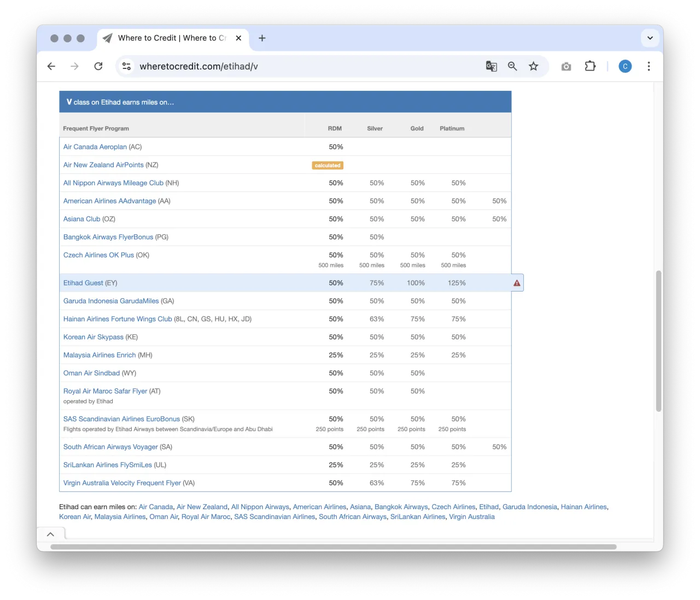Open a new browser tab
The width and height of the screenshot is (700, 600).
pos(262,38)
